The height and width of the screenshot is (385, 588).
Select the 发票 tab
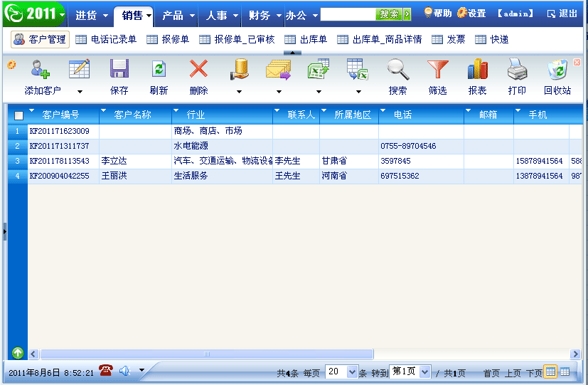(449, 39)
